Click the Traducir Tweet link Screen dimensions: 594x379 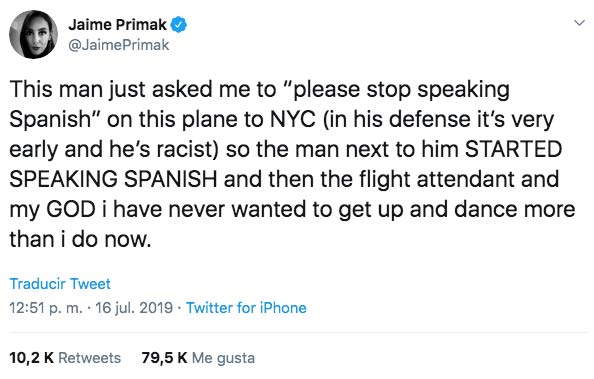pyautogui.click(x=60, y=284)
